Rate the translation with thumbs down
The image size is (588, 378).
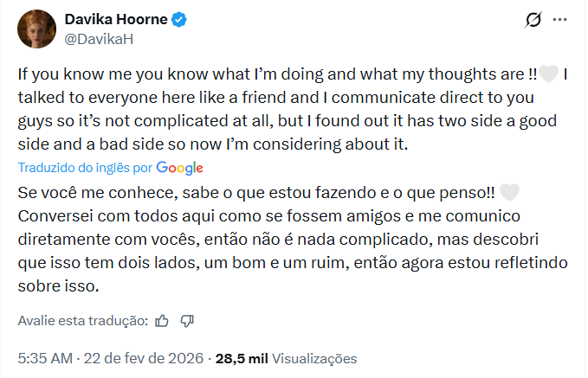(186, 321)
